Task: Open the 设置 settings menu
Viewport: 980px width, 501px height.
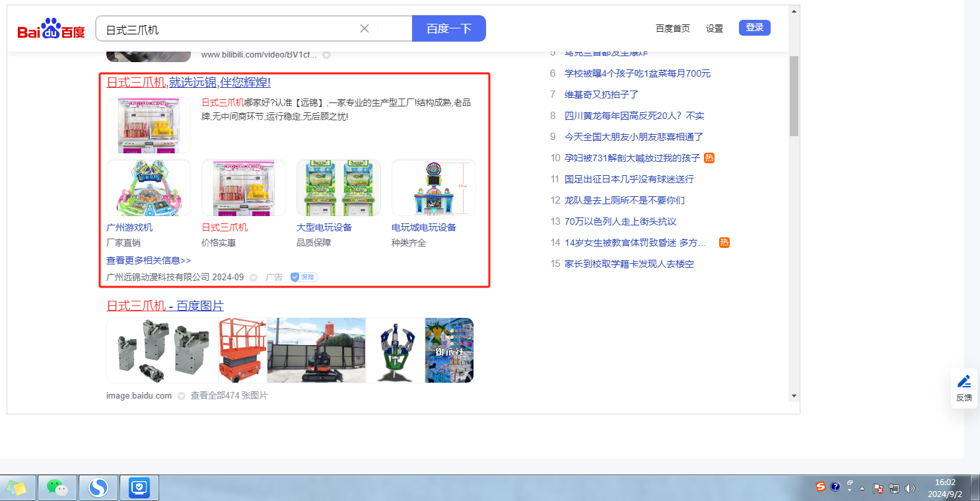Action: pyautogui.click(x=715, y=28)
